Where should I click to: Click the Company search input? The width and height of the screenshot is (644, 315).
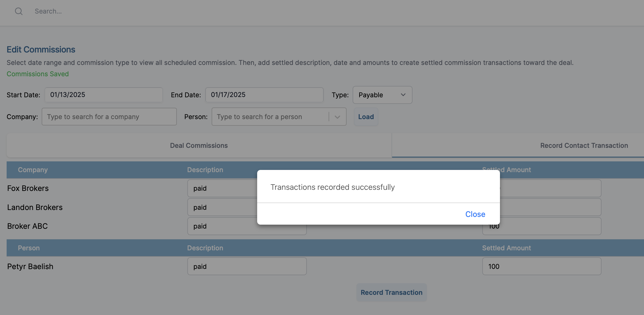pyautogui.click(x=109, y=117)
